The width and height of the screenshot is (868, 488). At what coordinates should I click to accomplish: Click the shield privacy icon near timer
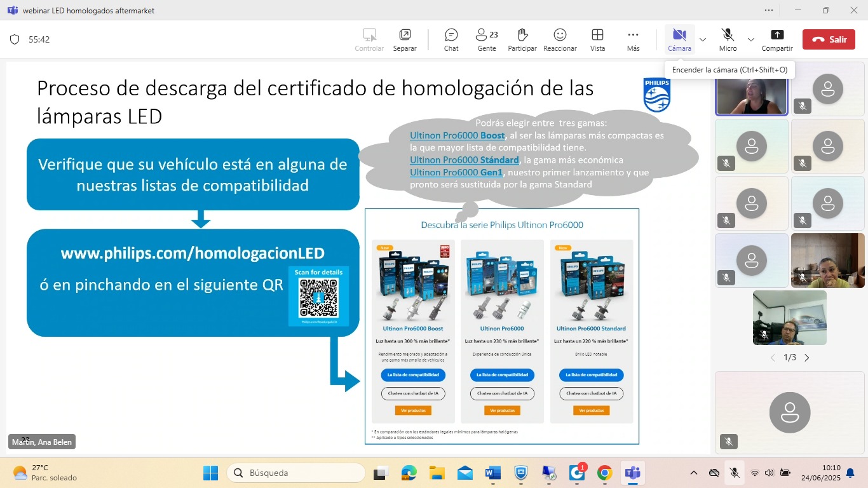15,39
